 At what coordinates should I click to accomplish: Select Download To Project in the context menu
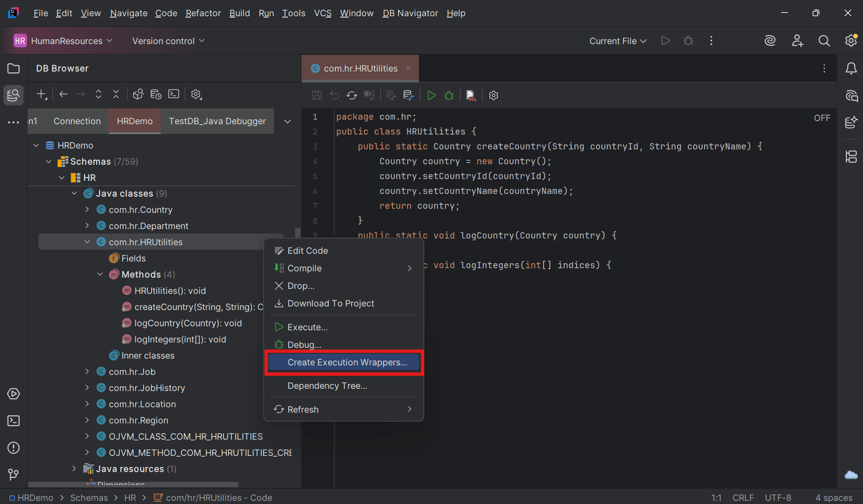pos(331,303)
